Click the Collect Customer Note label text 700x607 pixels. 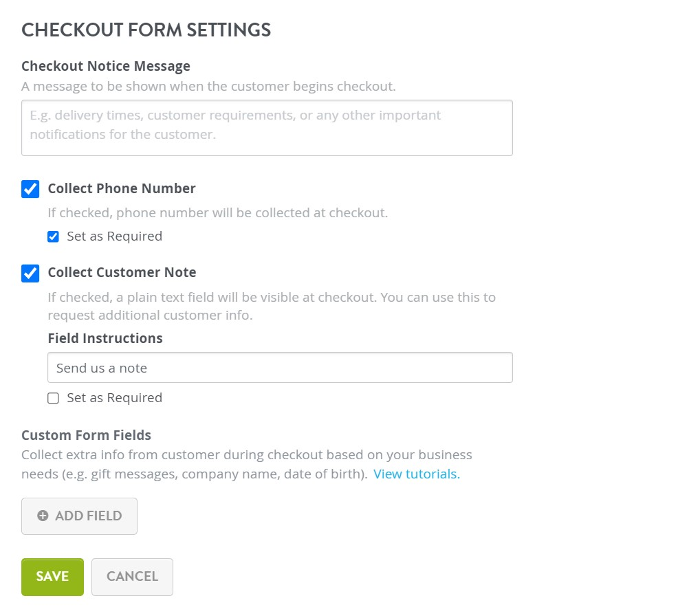tap(122, 273)
